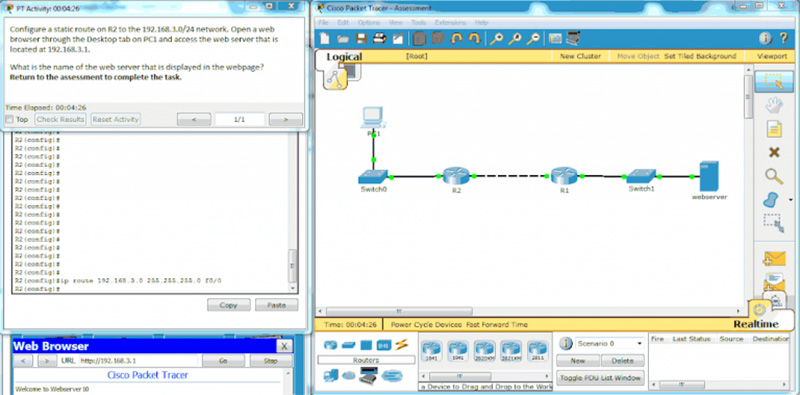Save the network with floppy disk icon
Image resolution: width=800 pixels, height=395 pixels.
tap(361, 39)
